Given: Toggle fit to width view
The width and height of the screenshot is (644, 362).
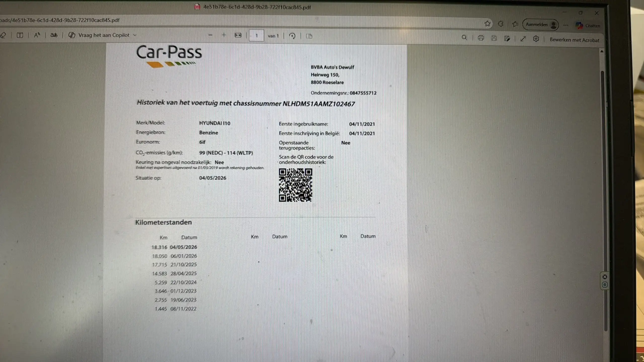Looking at the screenshot, I should (238, 35).
